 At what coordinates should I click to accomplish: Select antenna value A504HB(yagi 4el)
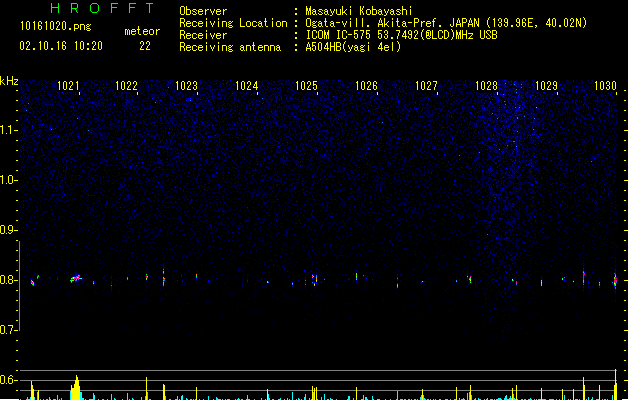coord(353,47)
